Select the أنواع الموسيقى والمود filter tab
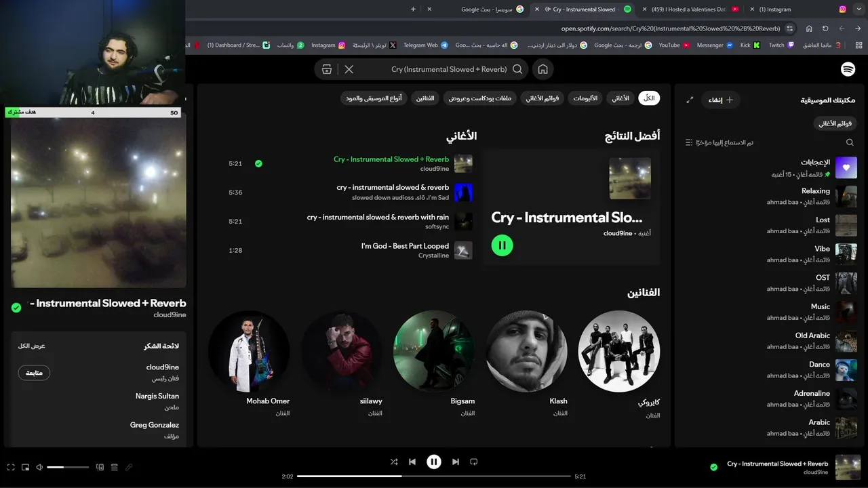The image size is (868, 488). [374, 98]
